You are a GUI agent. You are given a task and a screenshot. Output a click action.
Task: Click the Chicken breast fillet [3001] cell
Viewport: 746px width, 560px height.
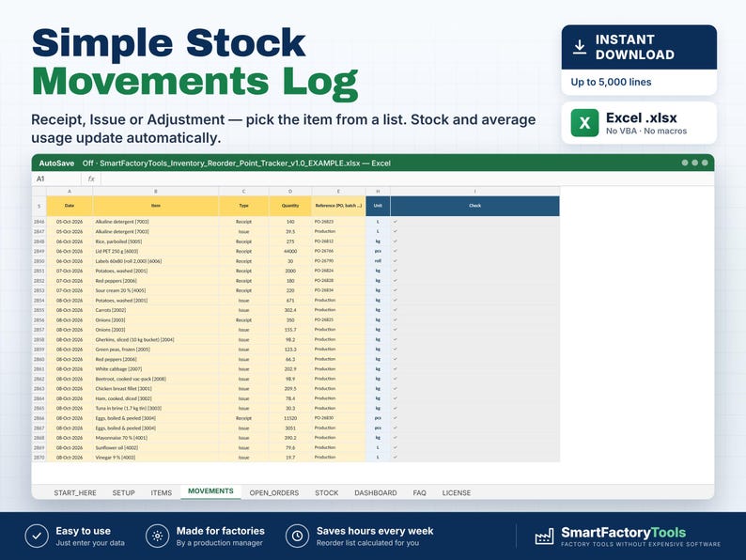click(156, 389)
